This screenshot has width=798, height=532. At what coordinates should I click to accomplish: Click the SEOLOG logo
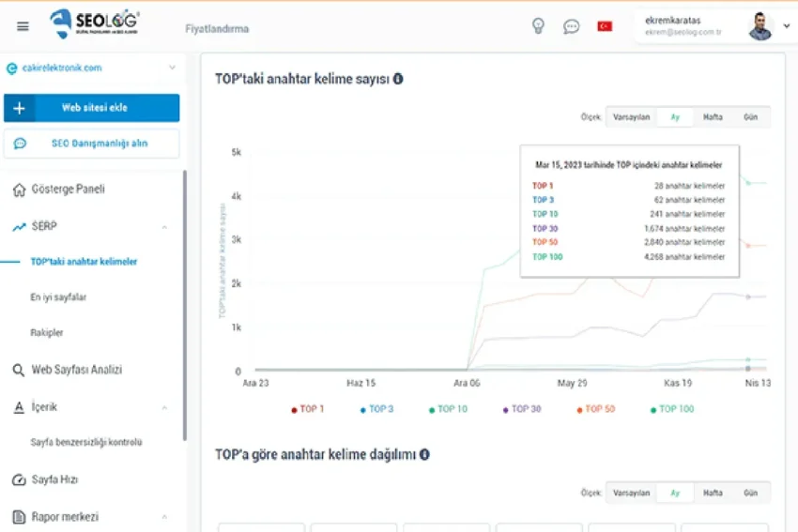click(95, 24)
